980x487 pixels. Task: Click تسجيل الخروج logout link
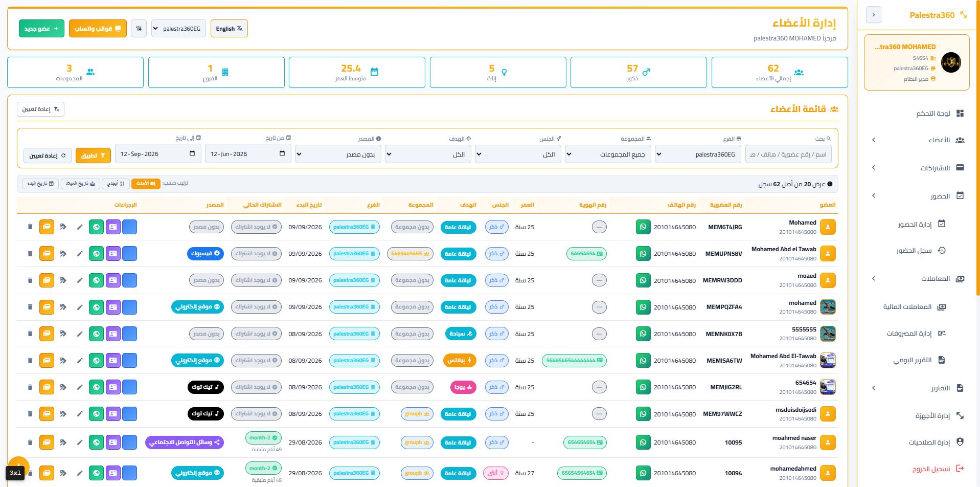(938, 469)
